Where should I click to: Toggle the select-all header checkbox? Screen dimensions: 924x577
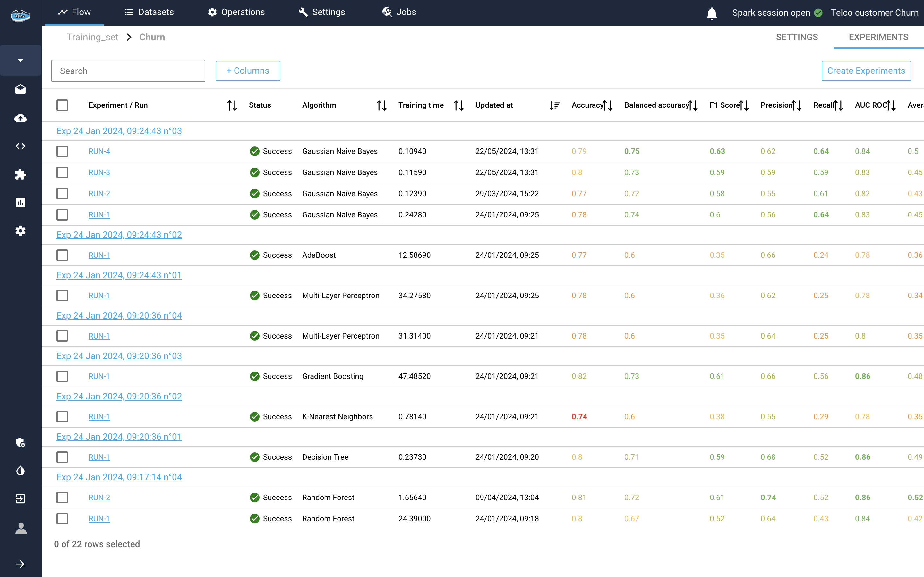tap(62, 105)
